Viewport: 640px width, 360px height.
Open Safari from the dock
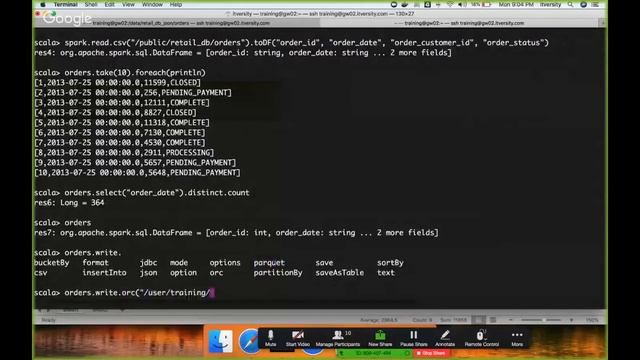click(x=249, y=342)
